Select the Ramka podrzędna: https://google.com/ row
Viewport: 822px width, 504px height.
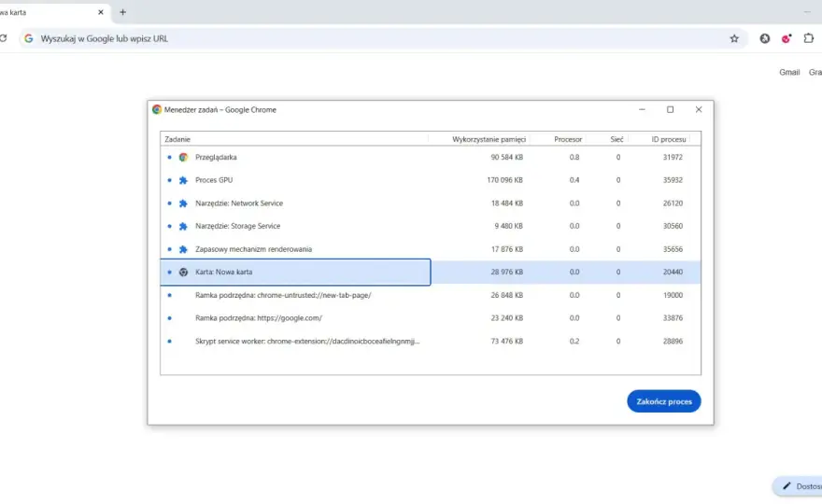coord(431,318)
